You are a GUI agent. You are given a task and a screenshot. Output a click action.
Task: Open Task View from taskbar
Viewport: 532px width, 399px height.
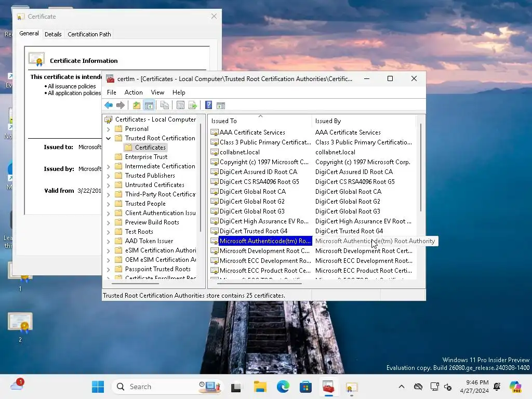(236, 387)
